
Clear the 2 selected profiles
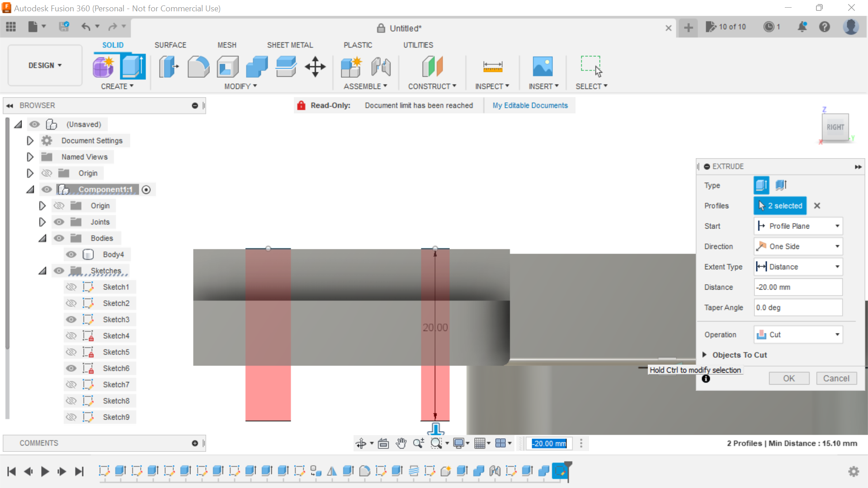[817, 206]
